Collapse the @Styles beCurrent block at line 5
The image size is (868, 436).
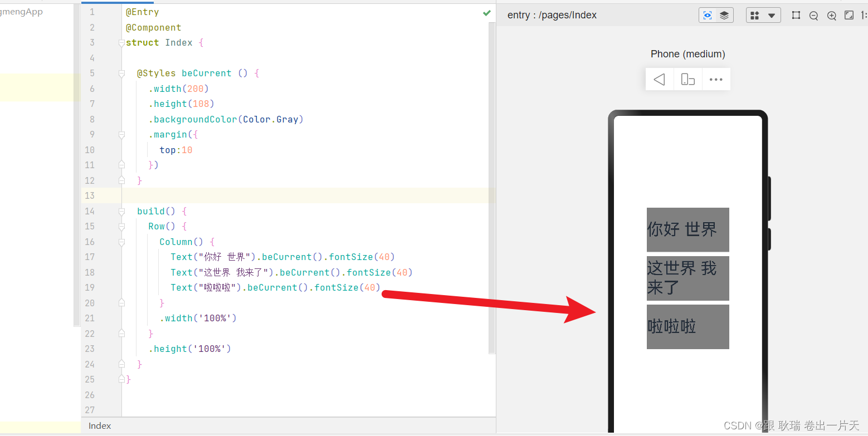tap(121, 74)
